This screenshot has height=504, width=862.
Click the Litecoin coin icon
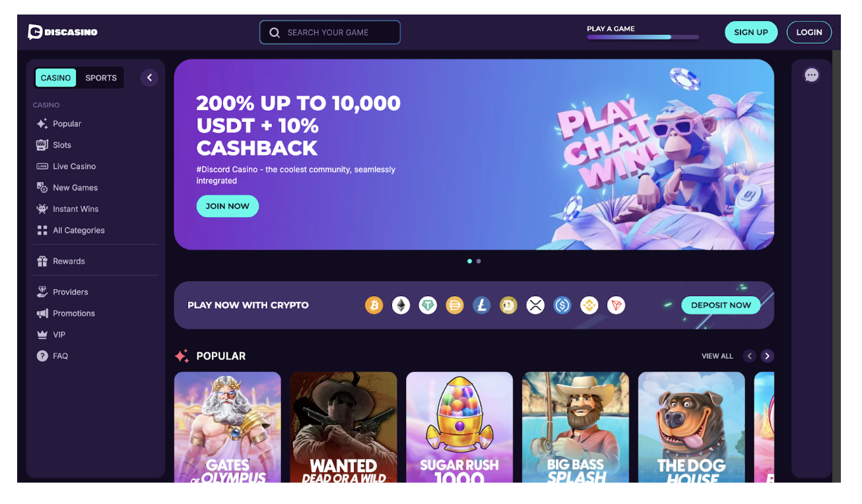tap(482, 305)
